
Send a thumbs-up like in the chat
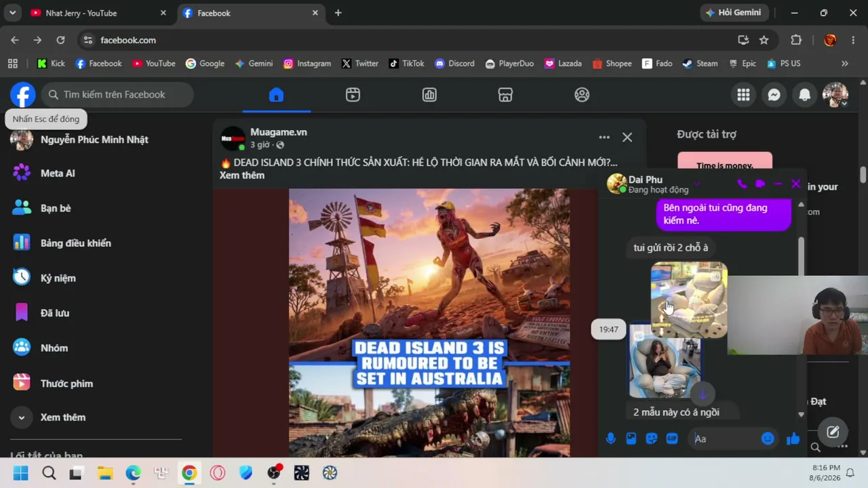pos(793,439)
